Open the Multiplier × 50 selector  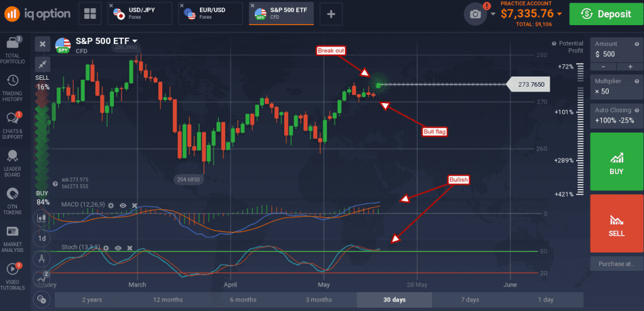(616, 87)
